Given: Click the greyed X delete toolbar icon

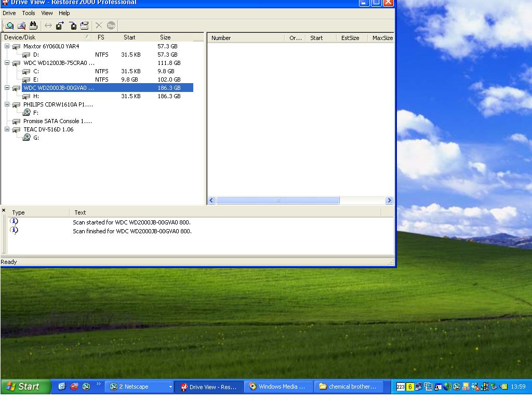Looking at the screenshot, I should tap(99, 25).
